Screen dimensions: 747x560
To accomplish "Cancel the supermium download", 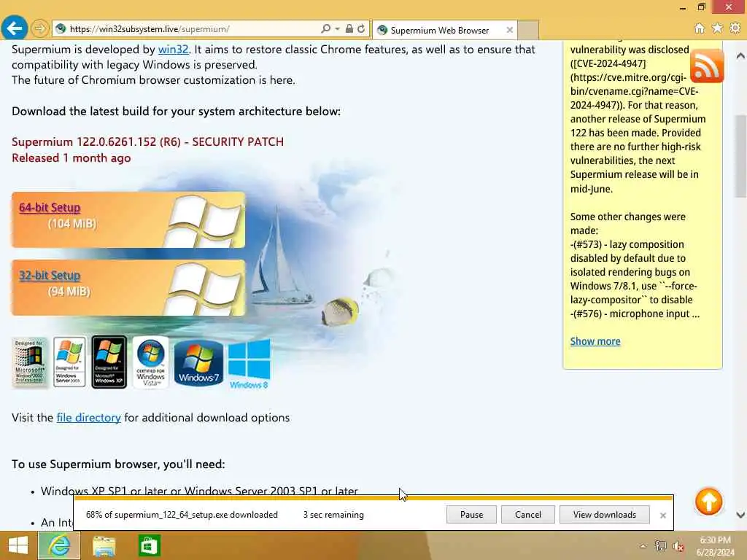I will (528, 515).
